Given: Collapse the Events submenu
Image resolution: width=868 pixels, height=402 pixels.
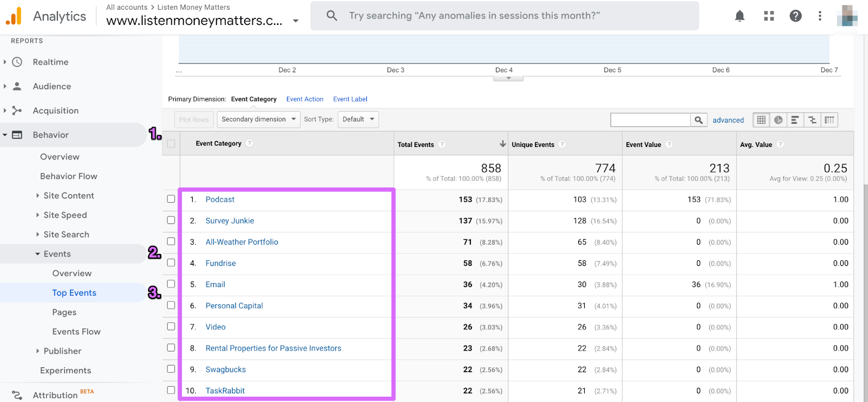Looking at the screenshot, I should (37, 254).
